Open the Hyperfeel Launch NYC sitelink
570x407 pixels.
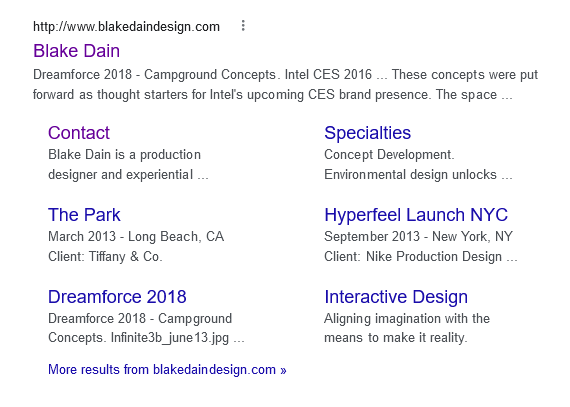[x=416, y=215]
